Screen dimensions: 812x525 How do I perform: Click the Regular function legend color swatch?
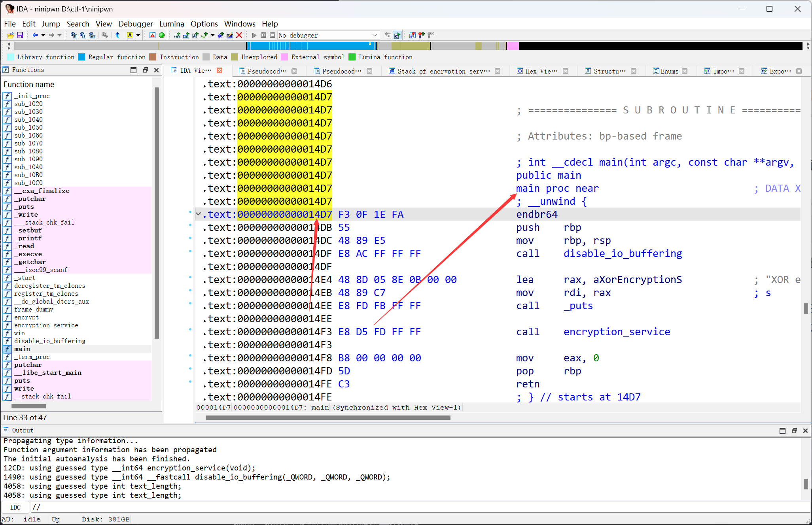pos(81,57)
